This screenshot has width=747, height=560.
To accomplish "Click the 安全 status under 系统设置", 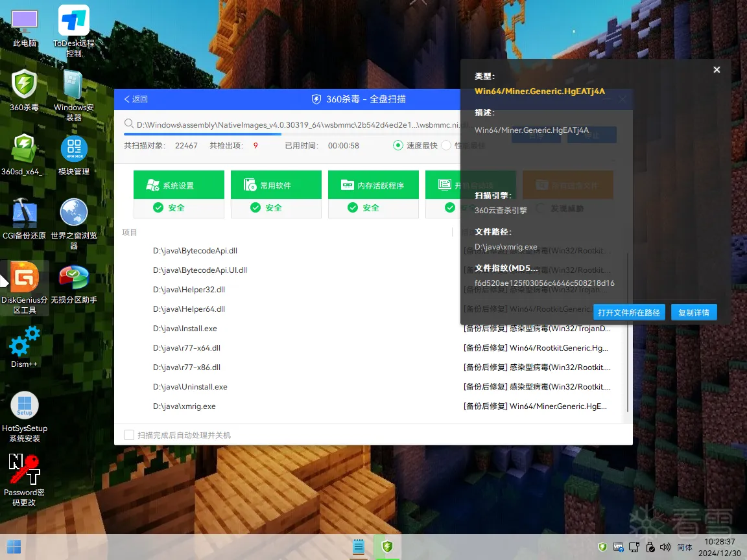I will coord(169,207).
